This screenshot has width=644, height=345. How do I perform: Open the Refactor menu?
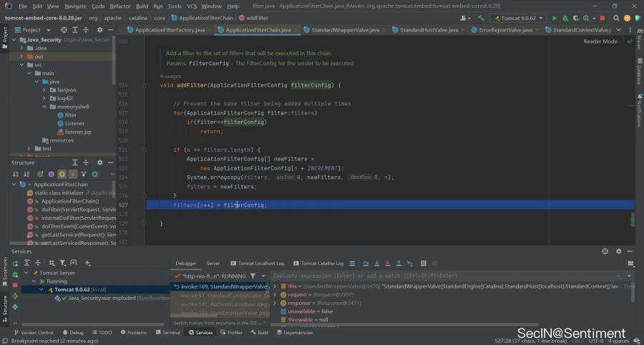coord(119,6)
